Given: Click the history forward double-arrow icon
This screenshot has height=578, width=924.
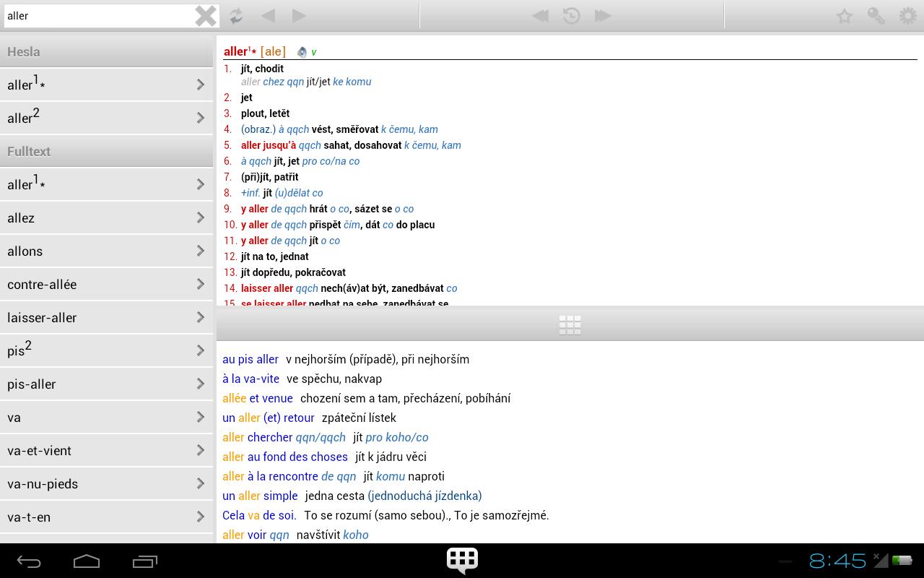Looking at the screenshot, I should (x=603, y=15).
